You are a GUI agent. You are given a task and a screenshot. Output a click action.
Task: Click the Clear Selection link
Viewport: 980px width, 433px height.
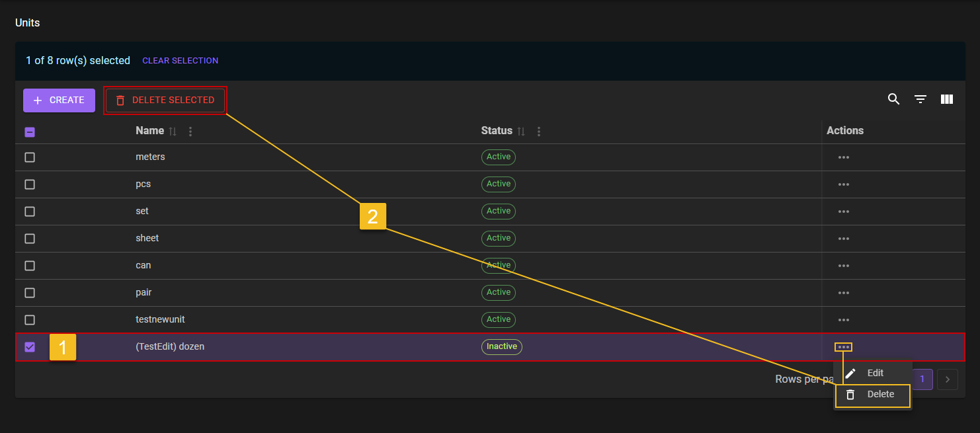coord(180,61)
